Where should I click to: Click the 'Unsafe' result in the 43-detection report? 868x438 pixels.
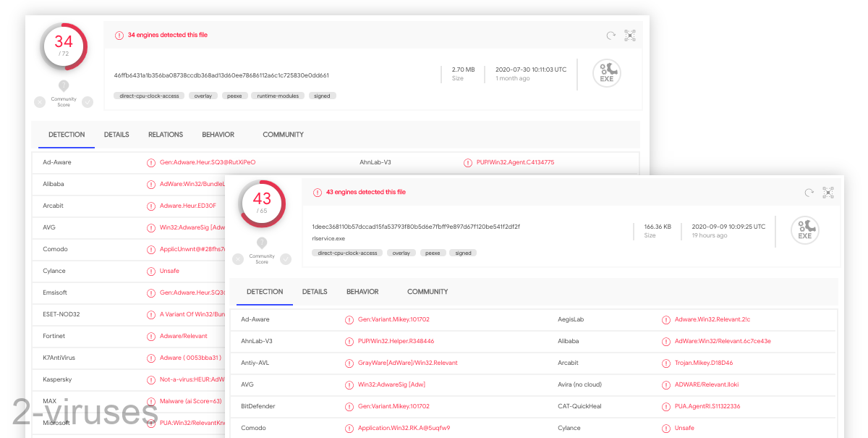tap(684, 428)
